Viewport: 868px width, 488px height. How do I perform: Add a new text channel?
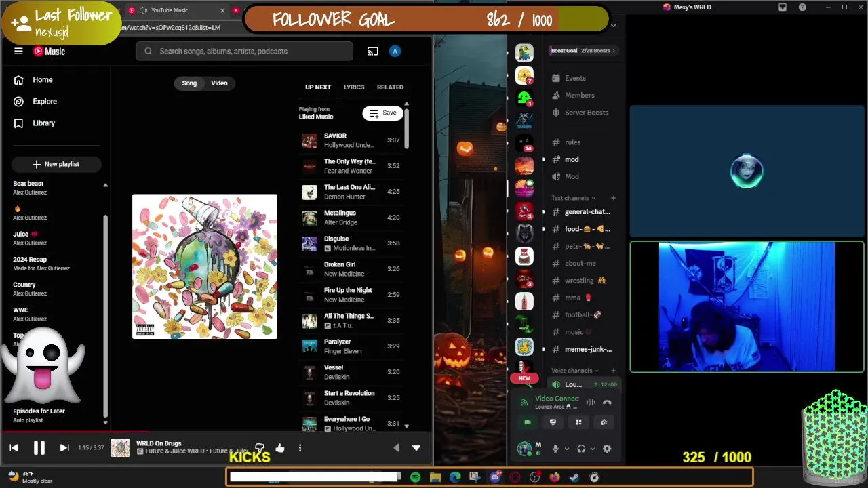613,198
